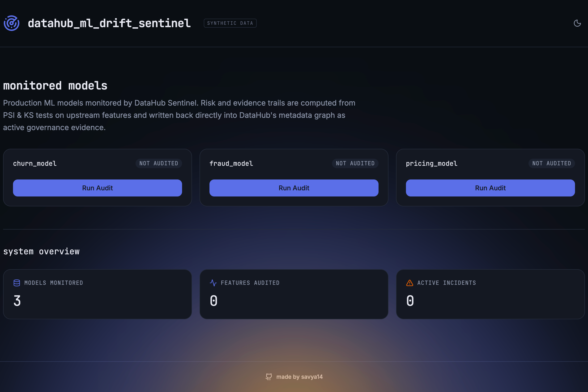Click pricing_model's NOT AUDITED status badge

point(551,163)
